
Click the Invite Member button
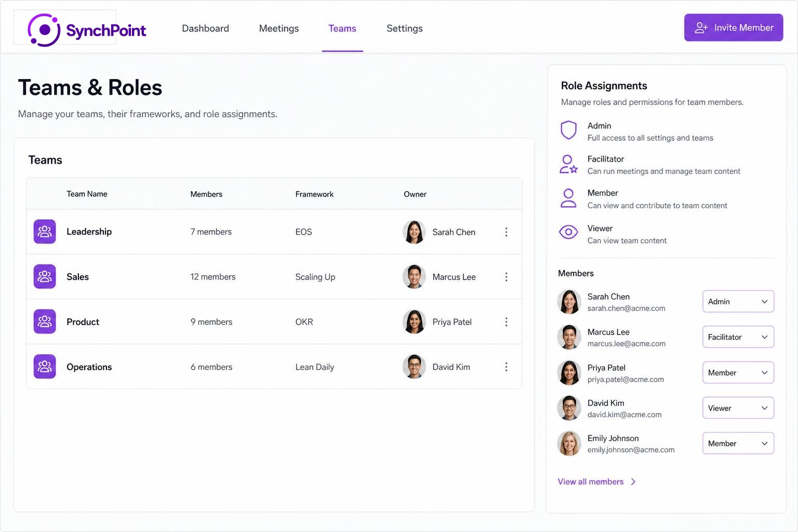pos(734,28)
